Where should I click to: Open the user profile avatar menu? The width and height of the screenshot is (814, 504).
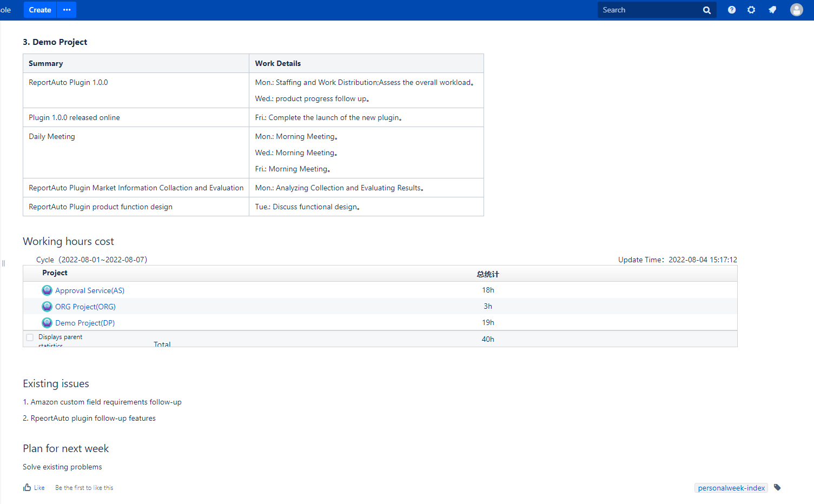796,10
